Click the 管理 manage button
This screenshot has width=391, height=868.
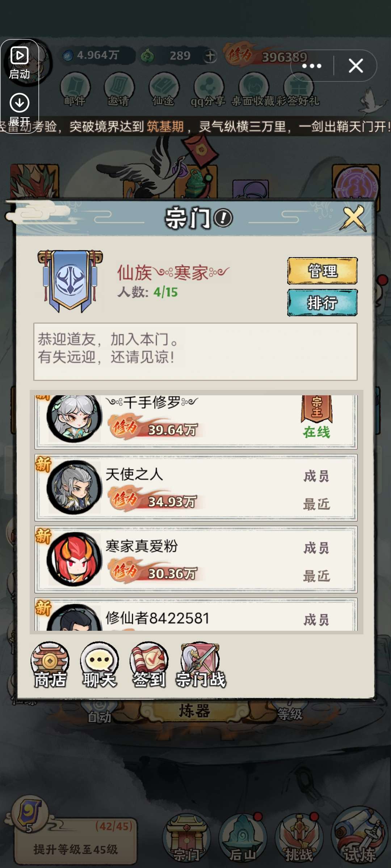pos(322,271)
